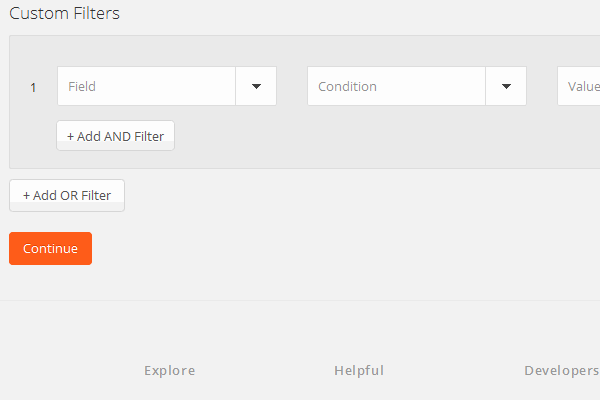The width and height of the screenshot is (600, 400).
Task: Focus the Condition combo box text area
Action: (x=397, y=87)
